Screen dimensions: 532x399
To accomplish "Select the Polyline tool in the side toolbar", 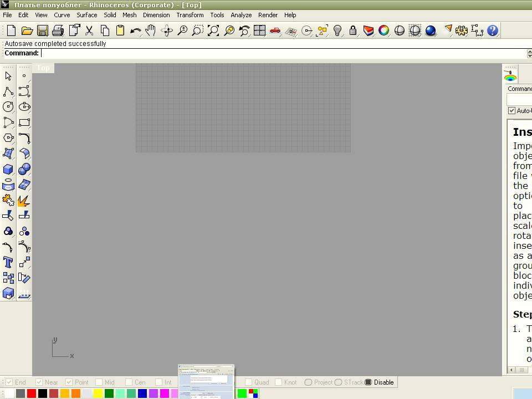I will 8,91.
